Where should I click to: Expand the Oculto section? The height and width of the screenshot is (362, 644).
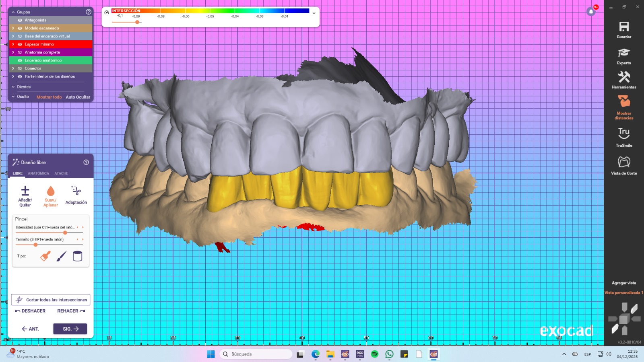(x=13, y=97)
